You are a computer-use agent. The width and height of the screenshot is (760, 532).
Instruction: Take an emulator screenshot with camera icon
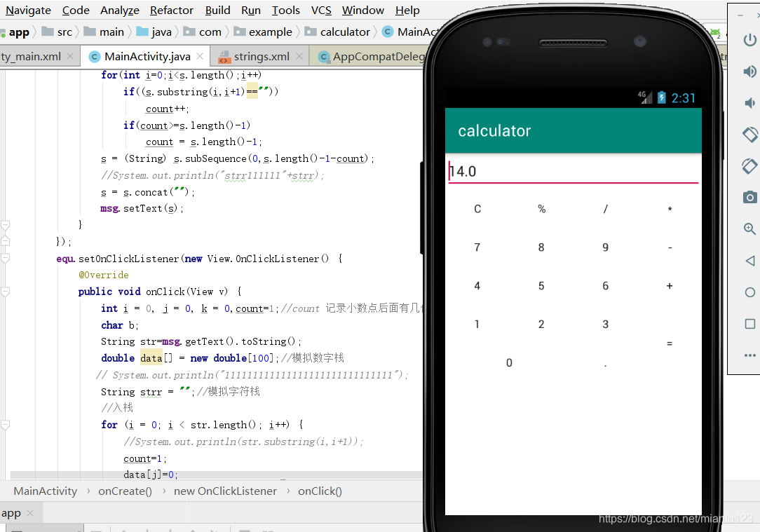[749, 197]
